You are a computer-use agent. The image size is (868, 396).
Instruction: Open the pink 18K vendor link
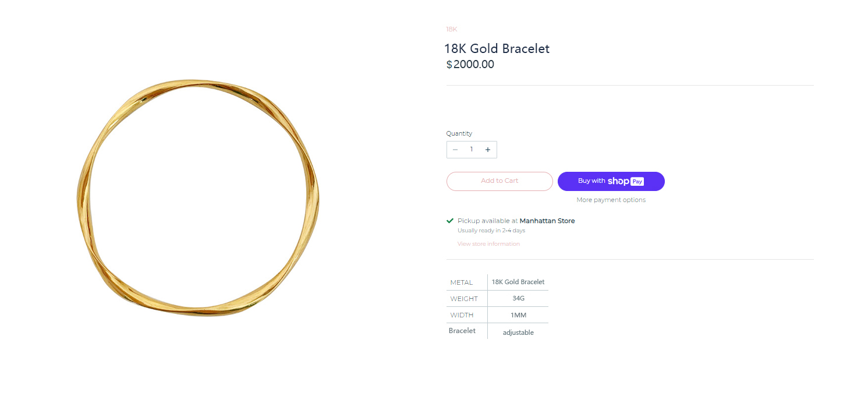452,29
